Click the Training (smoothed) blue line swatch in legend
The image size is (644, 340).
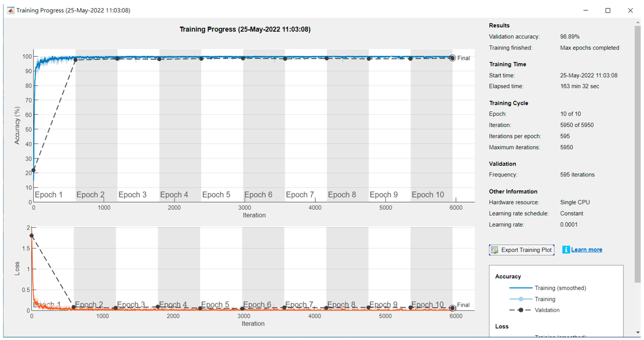coord(521,288)
